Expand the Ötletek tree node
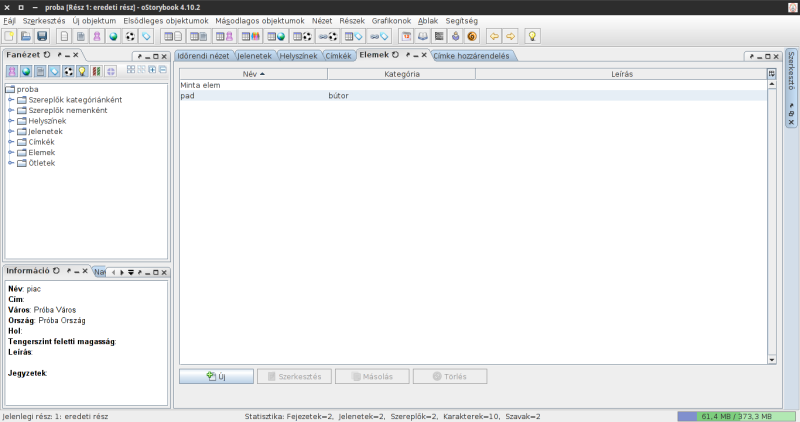Image resolution: width=800 pixels, height=422 pixels. click(x=11, y=163)
